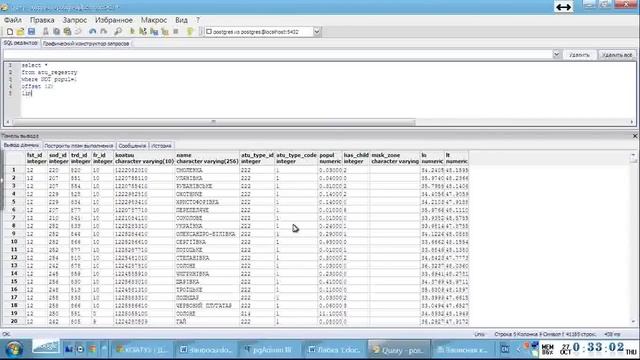Image resolution: width=640 pixels, height=360 pixels.
Task: Open the Построить план выполнения tab
Action: tap(79, 146)
